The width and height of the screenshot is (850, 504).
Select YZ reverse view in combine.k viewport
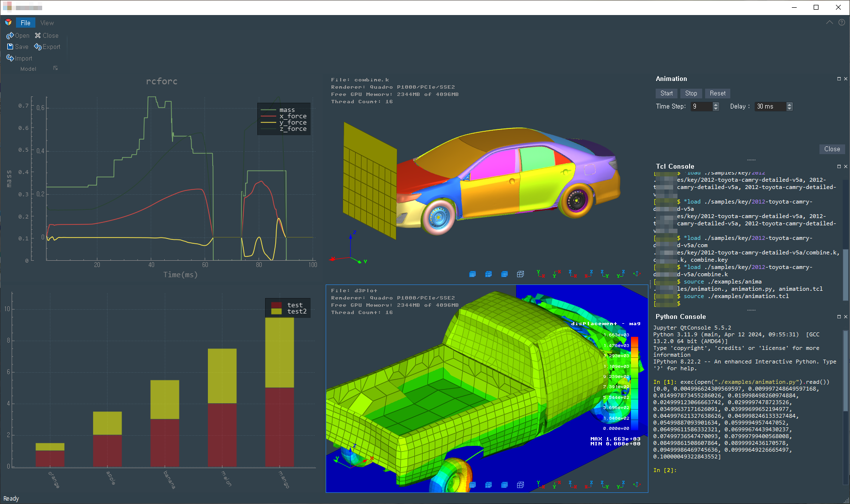[621, 274]
